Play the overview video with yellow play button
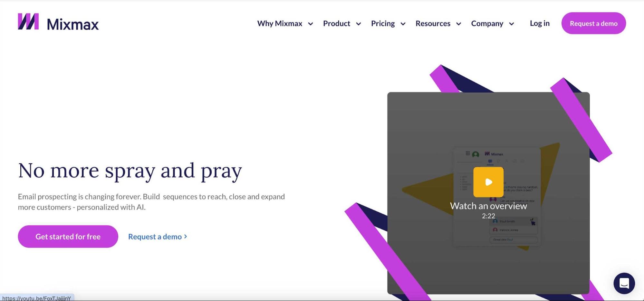The width and height of the screenshot is (644, 301). coord(488,182)
